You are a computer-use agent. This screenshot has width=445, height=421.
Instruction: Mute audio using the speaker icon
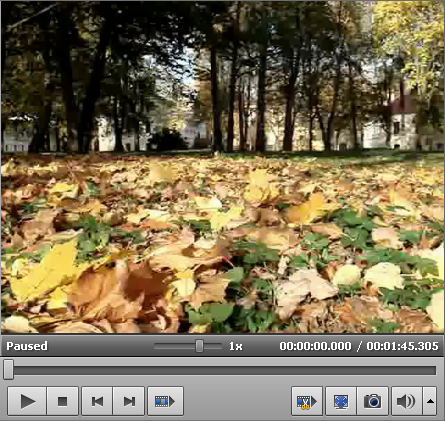click(406, 401)
